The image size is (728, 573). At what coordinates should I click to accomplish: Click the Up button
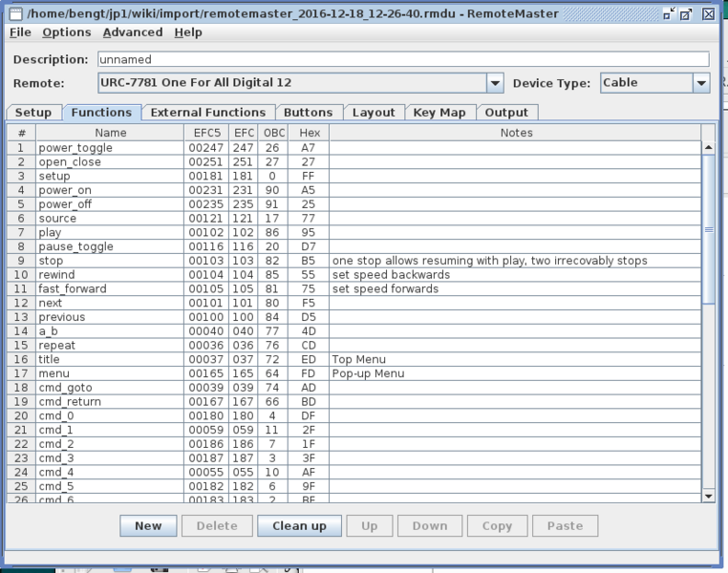point(370,525)
